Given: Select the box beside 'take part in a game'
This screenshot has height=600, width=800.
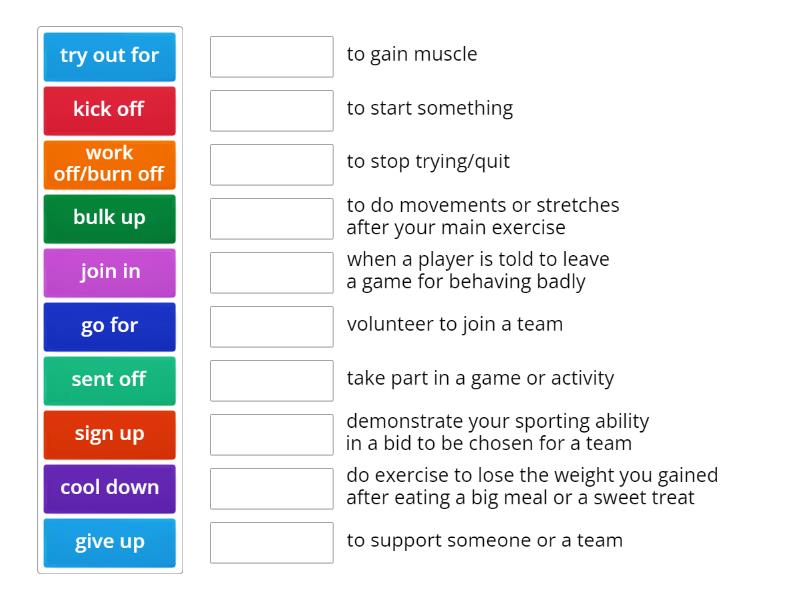Looking at the screenshot, I should coord(271,380).
